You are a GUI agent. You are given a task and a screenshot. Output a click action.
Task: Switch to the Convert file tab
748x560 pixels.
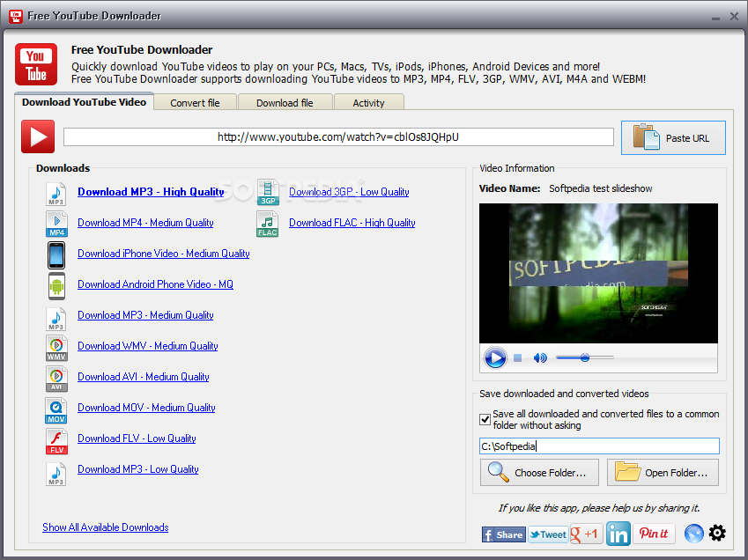click(195, 102)
